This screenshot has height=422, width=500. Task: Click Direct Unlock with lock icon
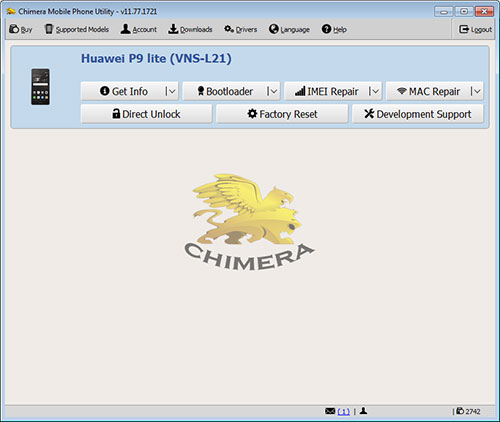[146, 114]
